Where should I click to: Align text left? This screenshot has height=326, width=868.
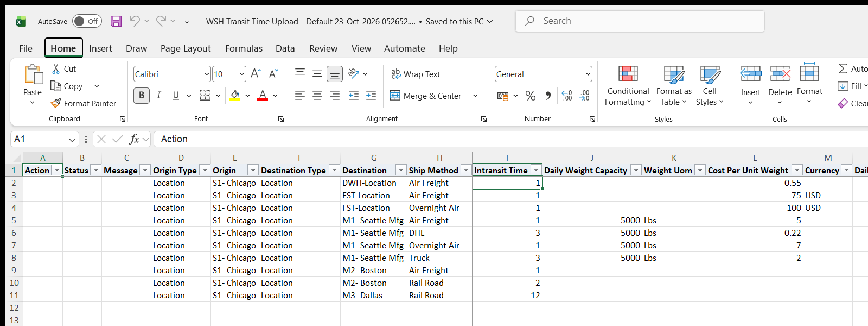(x=300, y=96)
